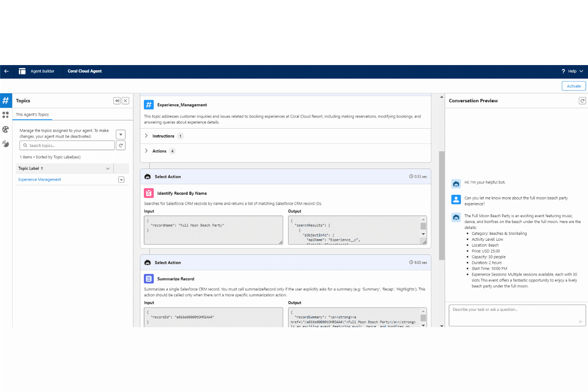Click the Actions count badge '4'
The width and height of the screenshot is (588, 392).
[172, 151]
